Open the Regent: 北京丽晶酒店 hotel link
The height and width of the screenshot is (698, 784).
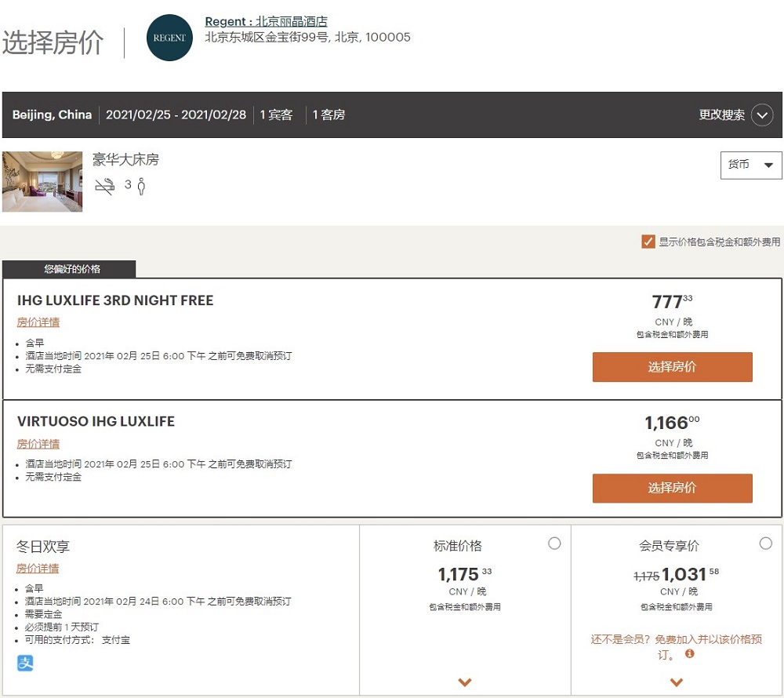pos(266,21)
